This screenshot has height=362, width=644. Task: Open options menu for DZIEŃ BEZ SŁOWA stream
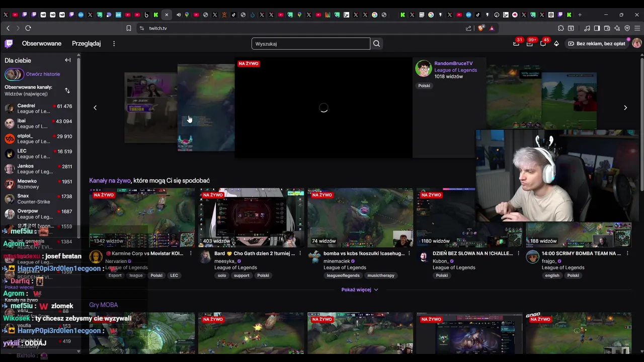point(518,253)
